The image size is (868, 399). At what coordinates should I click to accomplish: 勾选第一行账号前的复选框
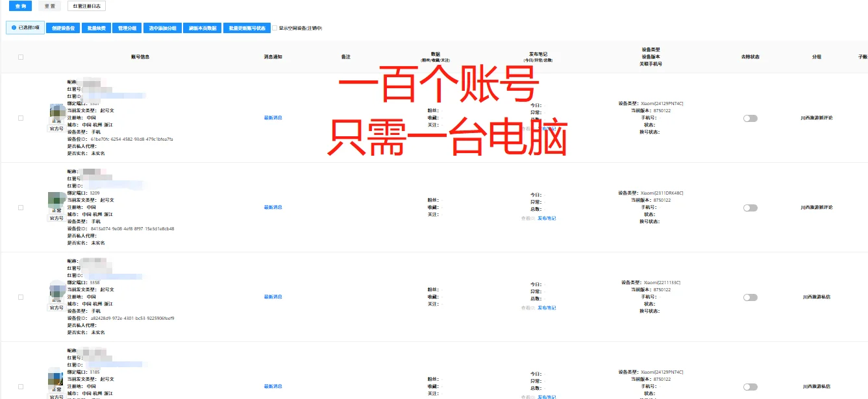[x=20, y=117]
